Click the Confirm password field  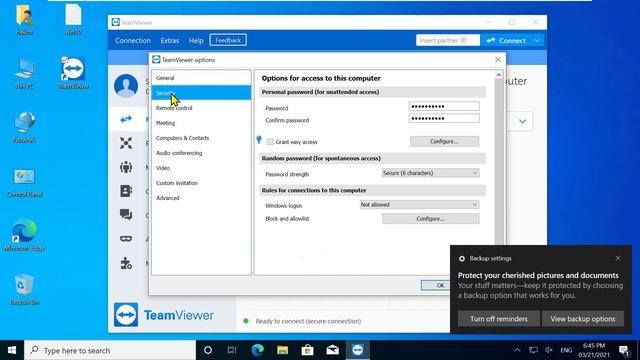click(x=444, y=118)
